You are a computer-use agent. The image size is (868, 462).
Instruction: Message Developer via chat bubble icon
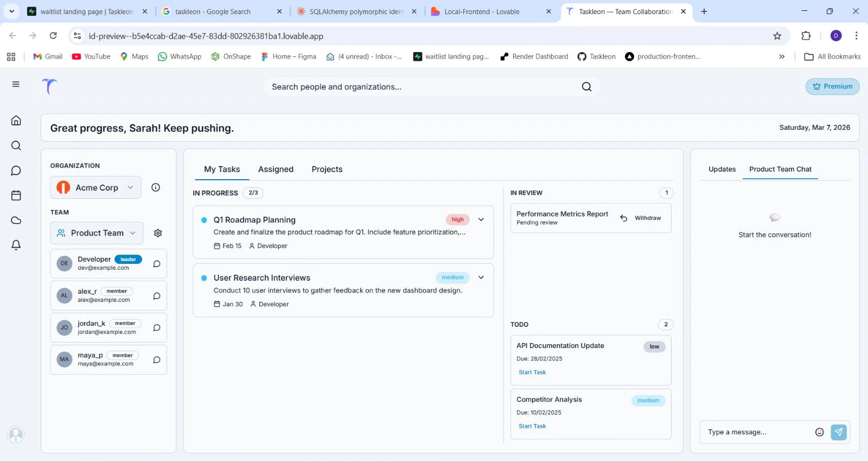click(x=156, y=264)
